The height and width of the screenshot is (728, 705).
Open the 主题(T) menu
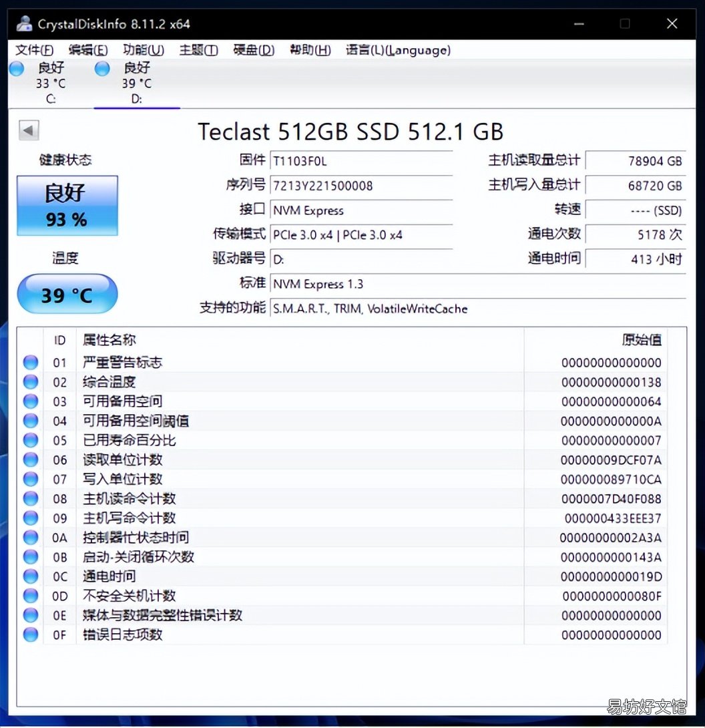point(199,49)
